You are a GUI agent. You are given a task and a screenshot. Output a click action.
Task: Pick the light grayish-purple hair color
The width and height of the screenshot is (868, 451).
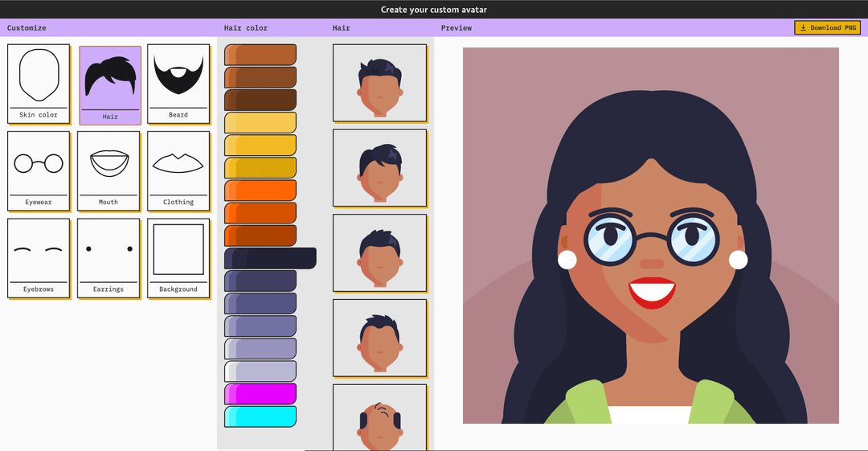tap(260, 349)
